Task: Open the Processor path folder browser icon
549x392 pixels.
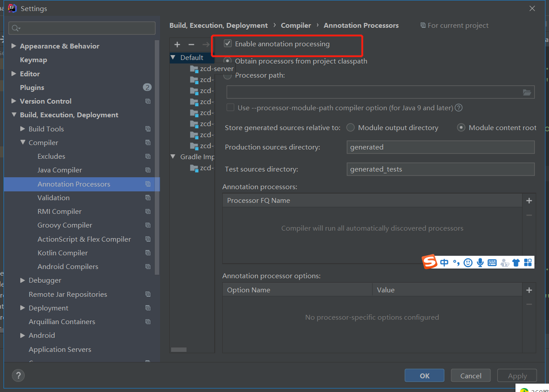Action: (527, 92)
